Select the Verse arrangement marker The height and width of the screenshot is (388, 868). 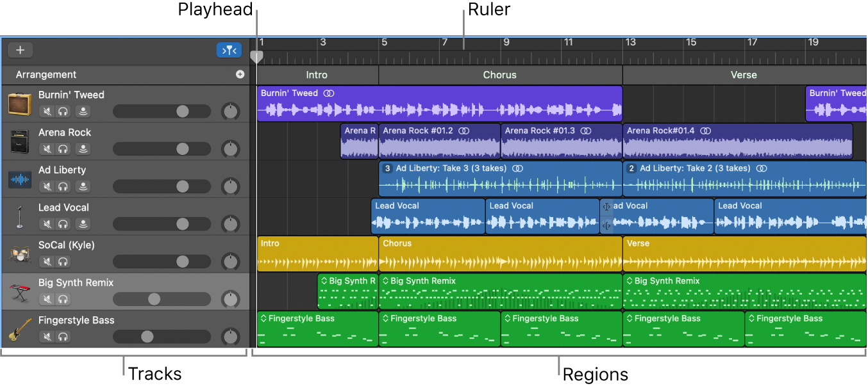click(x=744, y=75)
